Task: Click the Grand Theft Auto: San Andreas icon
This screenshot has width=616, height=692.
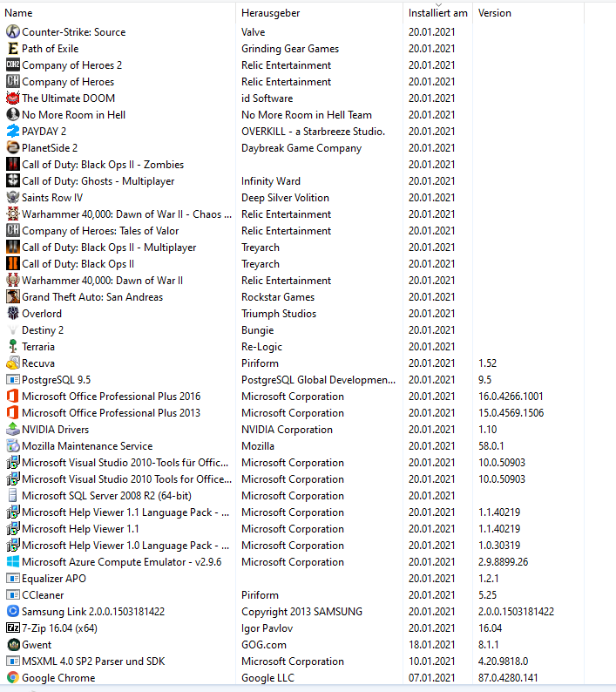Action: 13,296
